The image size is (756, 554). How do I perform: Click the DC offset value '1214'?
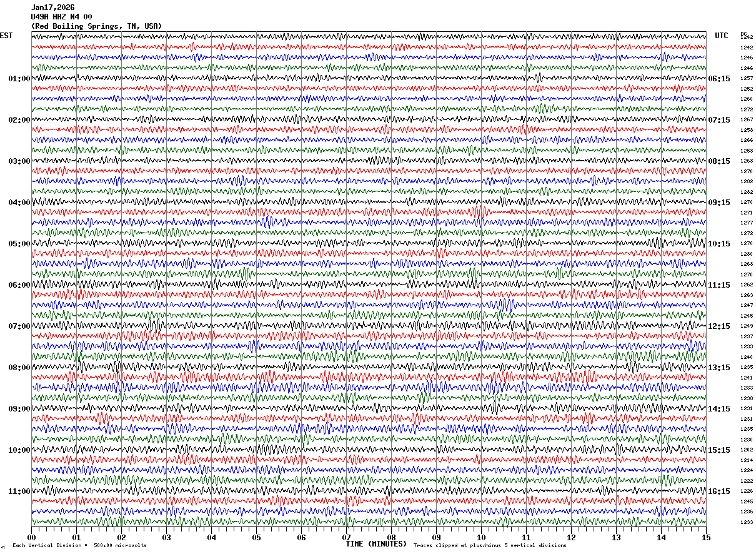click(747, 460)
